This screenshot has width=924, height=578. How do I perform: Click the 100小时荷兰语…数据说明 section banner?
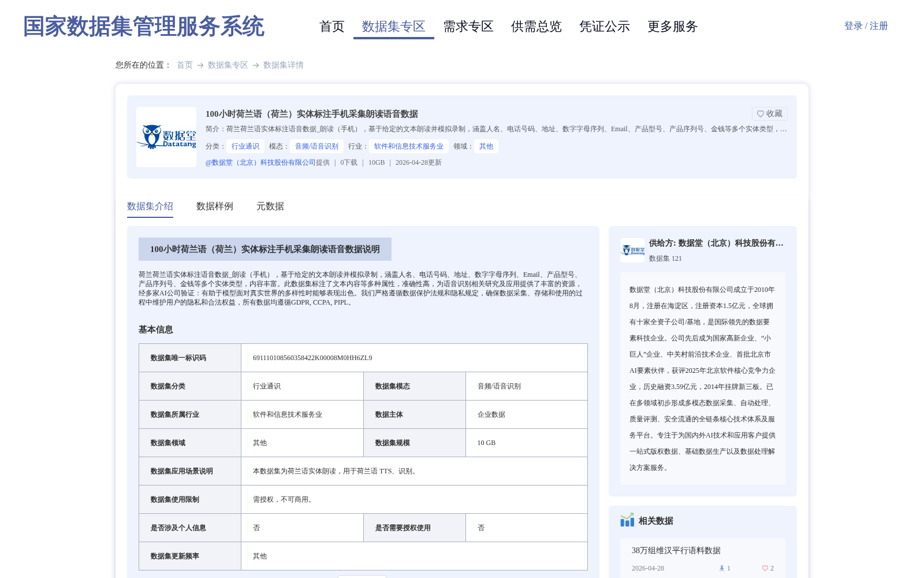coord(265,249)
